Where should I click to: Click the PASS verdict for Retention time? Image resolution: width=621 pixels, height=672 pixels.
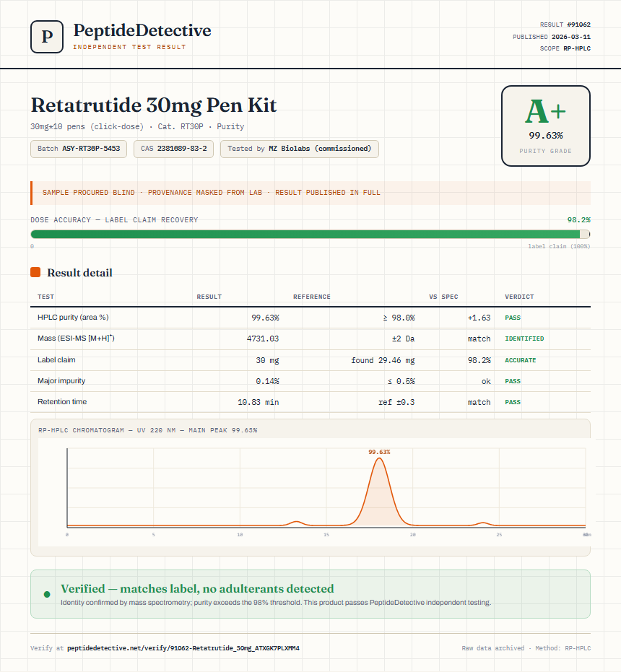(x=513, y=402)
